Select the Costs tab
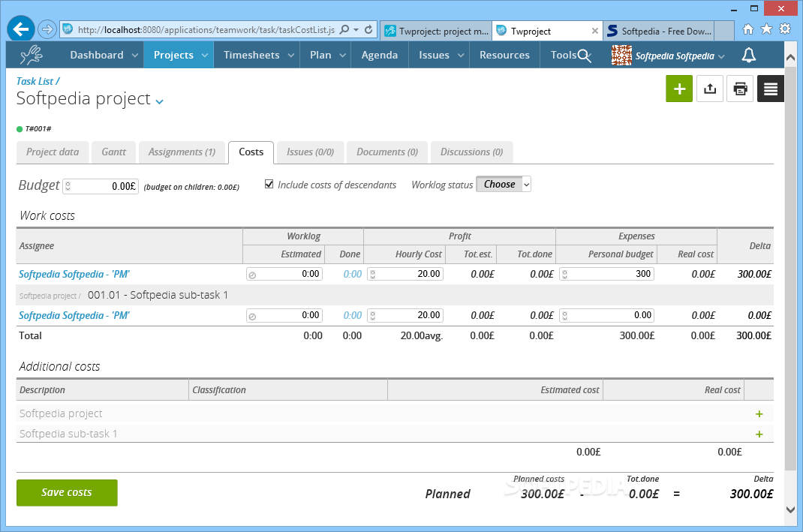Viewport: 803px width, 532px height. [x=251, y=152]
